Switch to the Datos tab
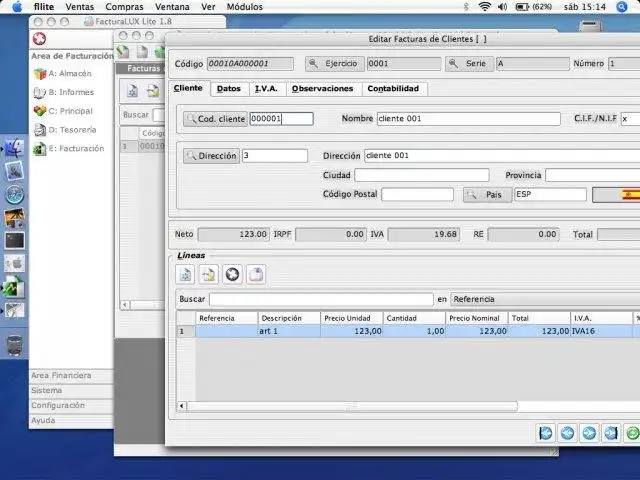 click(229, 89)
